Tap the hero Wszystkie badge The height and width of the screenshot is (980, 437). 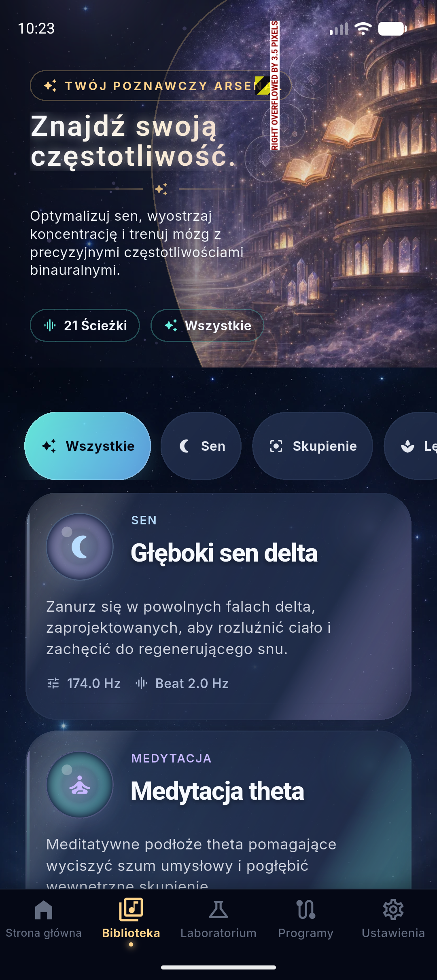coord(207,325)
